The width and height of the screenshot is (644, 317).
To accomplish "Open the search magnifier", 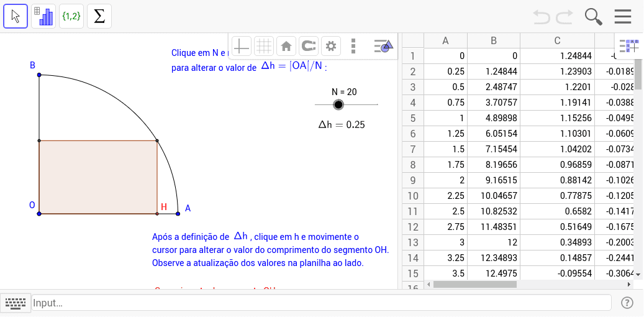I will (594, 17).
